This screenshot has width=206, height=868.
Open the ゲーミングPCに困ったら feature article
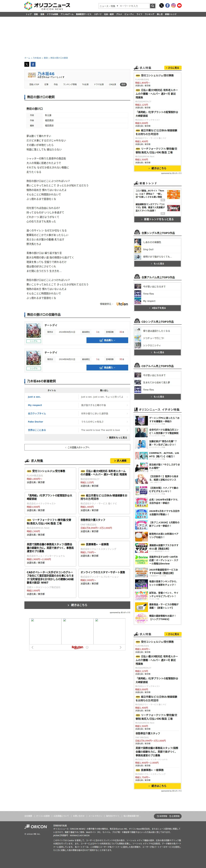(157, 420)
